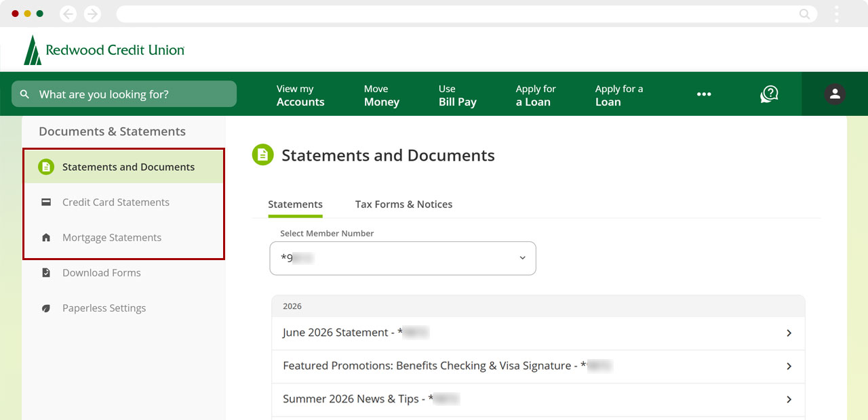Open the browser vertical dots menu
The image size is (868, 420).
pos(837,14)
